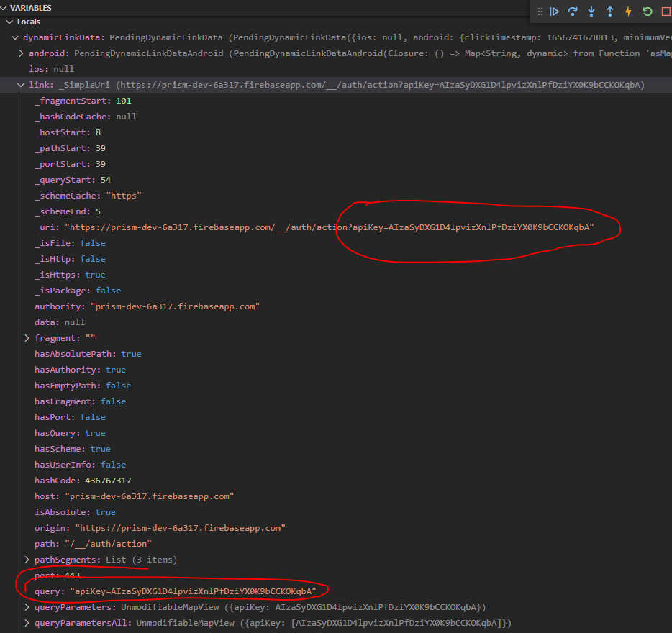Select the hasPort: false row
This screenshot has width=672, height=633.
[x=336, y=417]
